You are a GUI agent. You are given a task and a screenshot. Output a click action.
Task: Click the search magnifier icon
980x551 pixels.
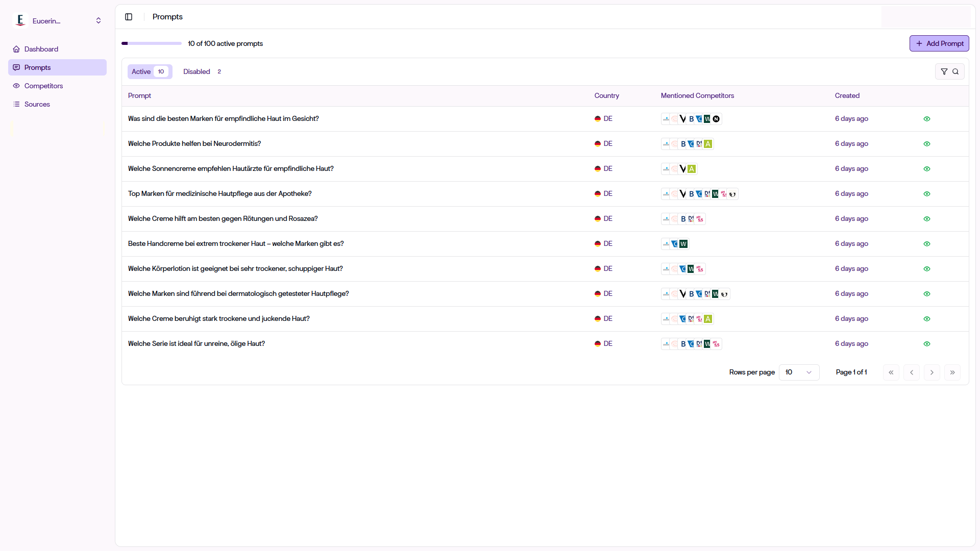point(955,72)
